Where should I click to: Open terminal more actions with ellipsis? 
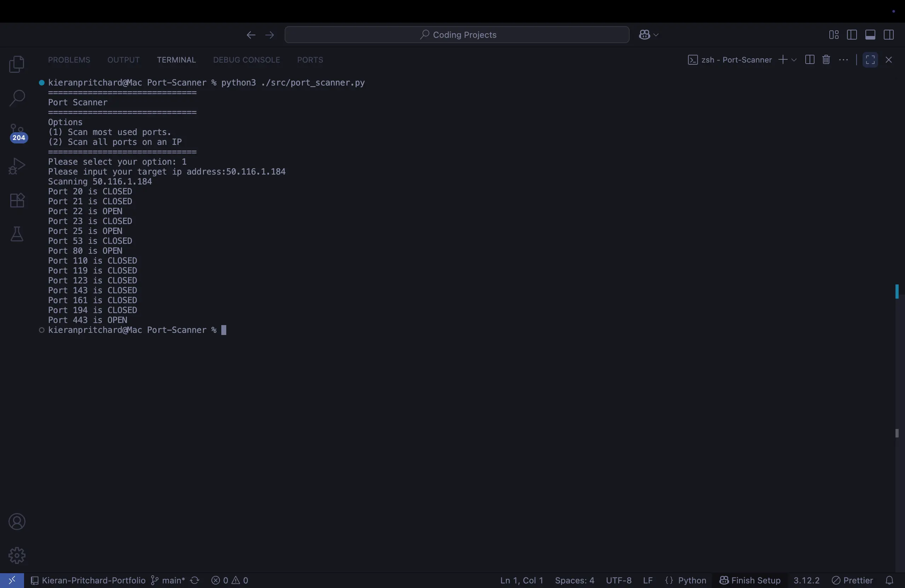(x=844, y=60)
